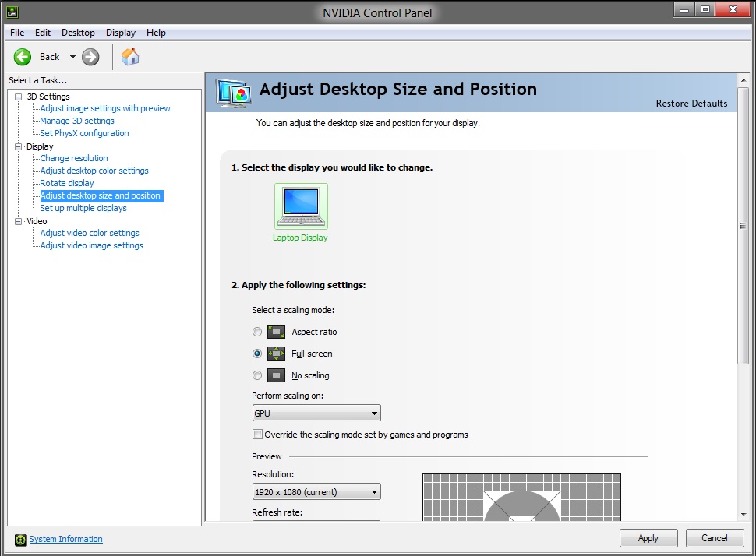756x556 pixels.
Task: Select the Laptop Display icon
Action: (x=301, y=206)
